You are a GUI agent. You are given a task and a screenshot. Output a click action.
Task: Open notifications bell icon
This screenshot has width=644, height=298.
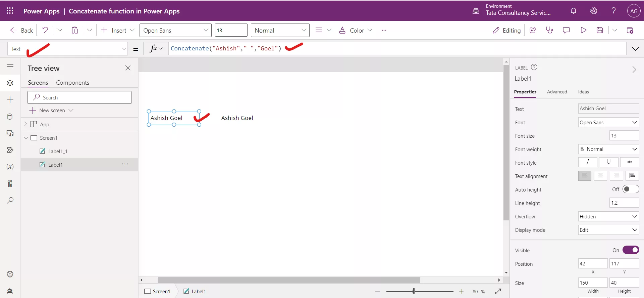(x=574, y=11)
